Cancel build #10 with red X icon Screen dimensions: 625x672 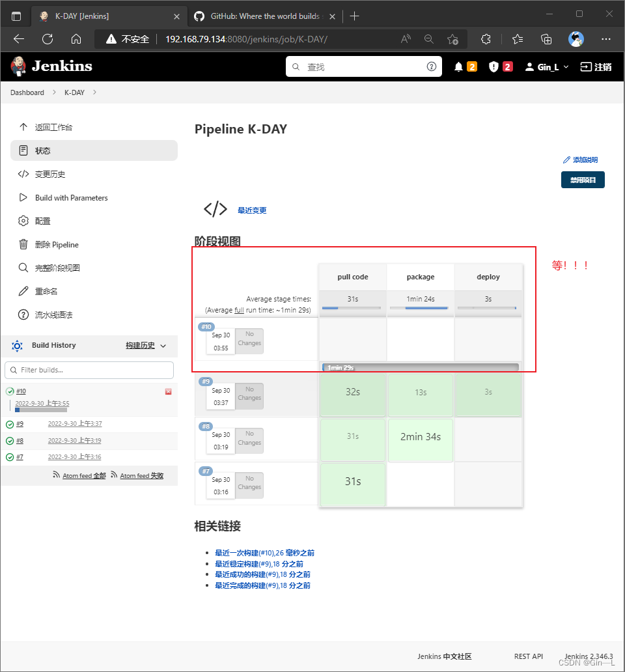coord(169,392)
